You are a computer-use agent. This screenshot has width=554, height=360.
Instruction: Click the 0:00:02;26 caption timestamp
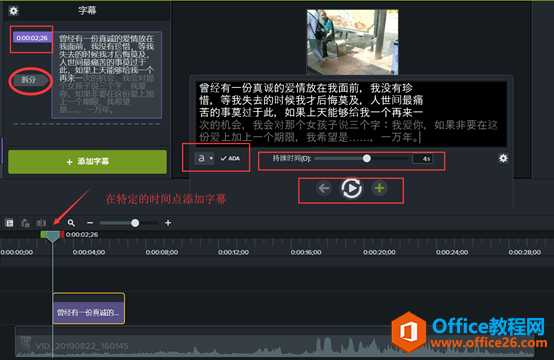click(x=32, y=37)
